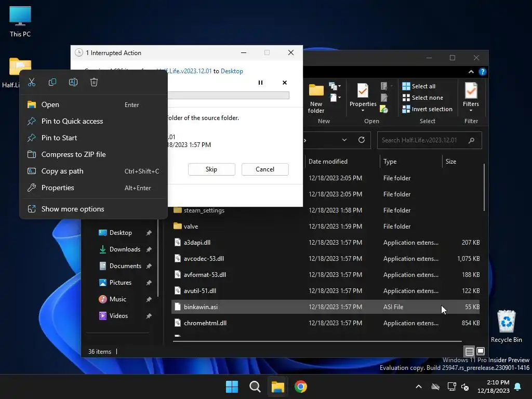The height and width of the screenshot is (399, 532).
Task: Click the copy progress bar
Action: pyautogui.click(x=229, y=96)
